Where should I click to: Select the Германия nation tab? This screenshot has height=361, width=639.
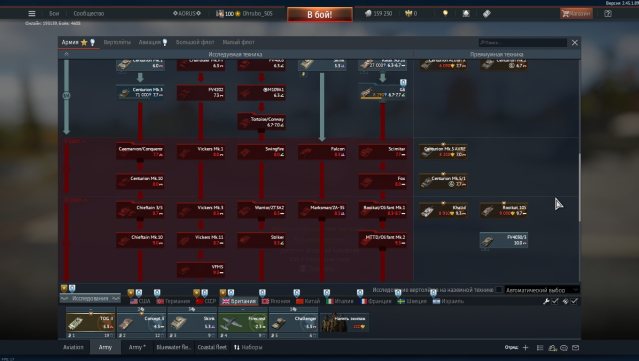[x=174, y=301]
